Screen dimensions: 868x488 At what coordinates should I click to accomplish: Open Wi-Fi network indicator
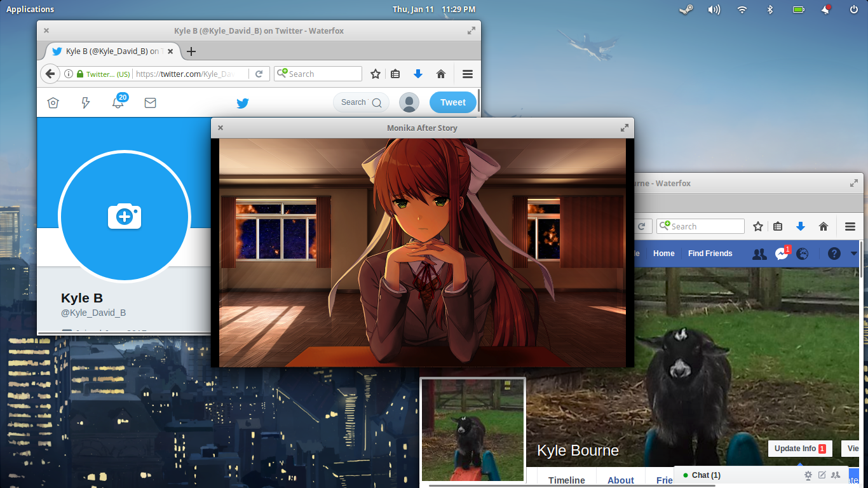point(742,10)
